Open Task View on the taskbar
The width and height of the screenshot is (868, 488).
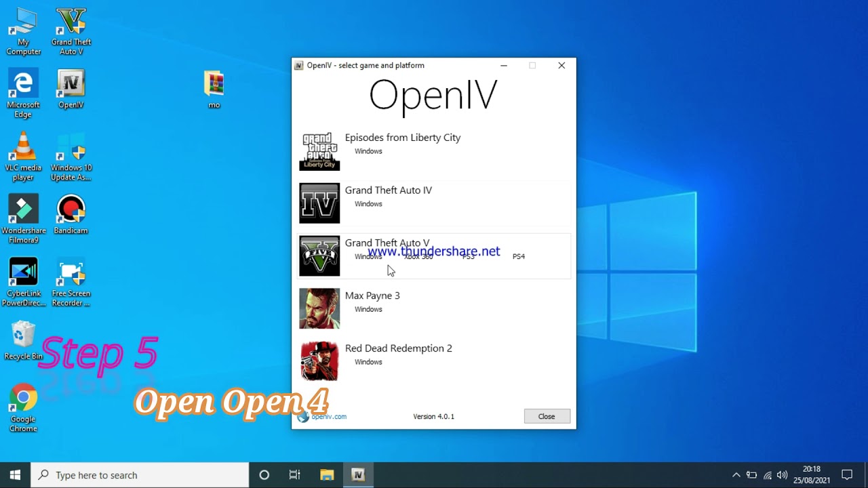click(x=294, y=475)
